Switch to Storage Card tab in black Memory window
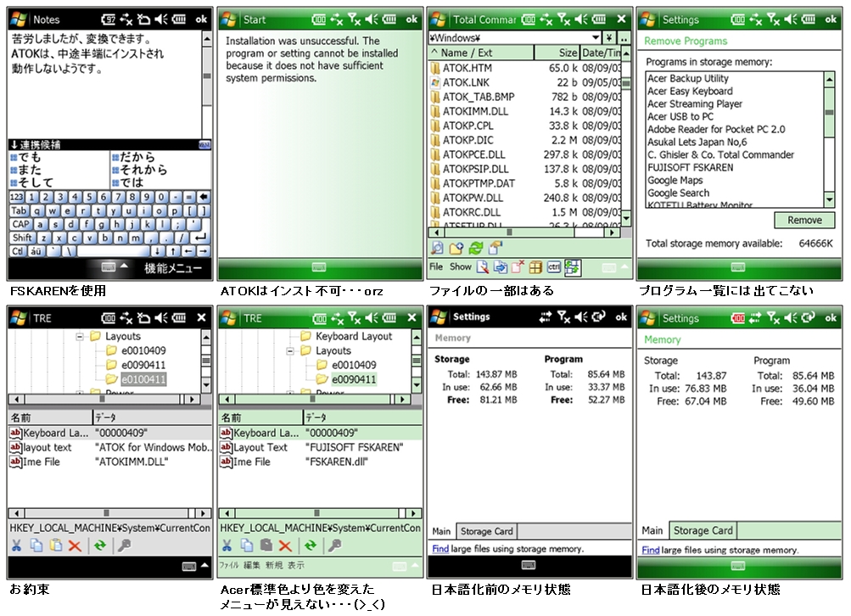The image size is (851, 616). (x=486, y=531)
